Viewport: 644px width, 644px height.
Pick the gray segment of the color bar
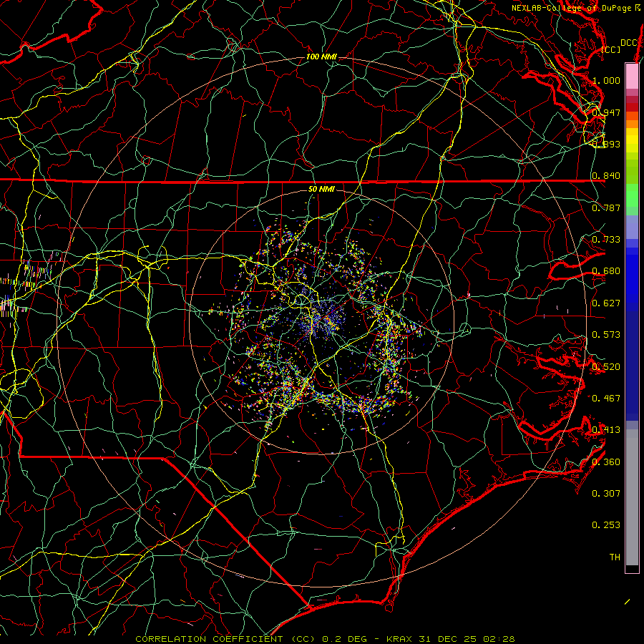click(632, 497)
